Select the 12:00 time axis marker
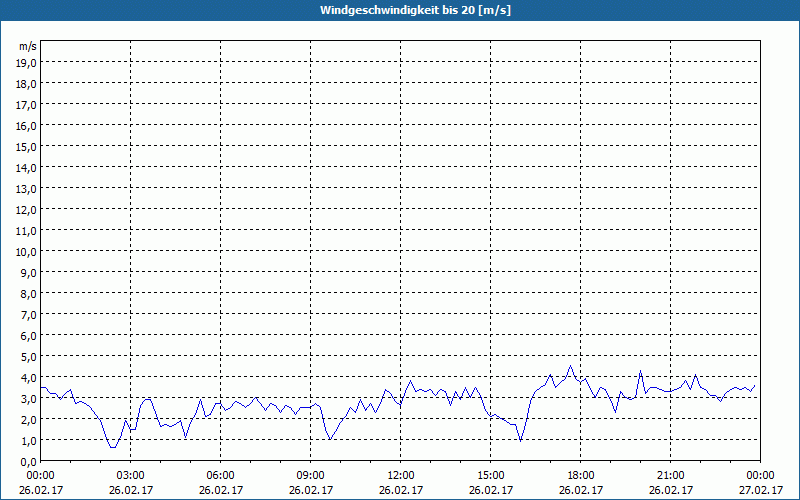 (x=401, y=476)
